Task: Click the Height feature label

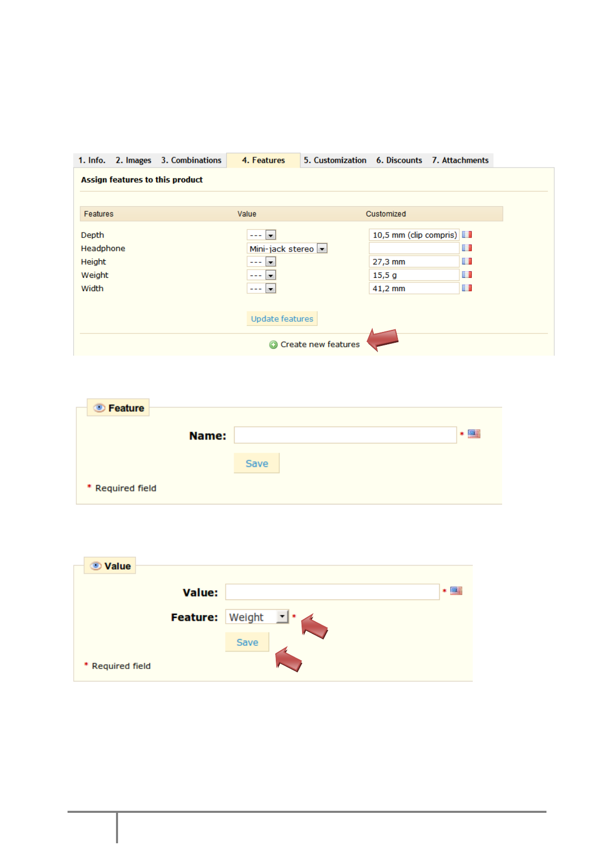Action: point(93,262)
